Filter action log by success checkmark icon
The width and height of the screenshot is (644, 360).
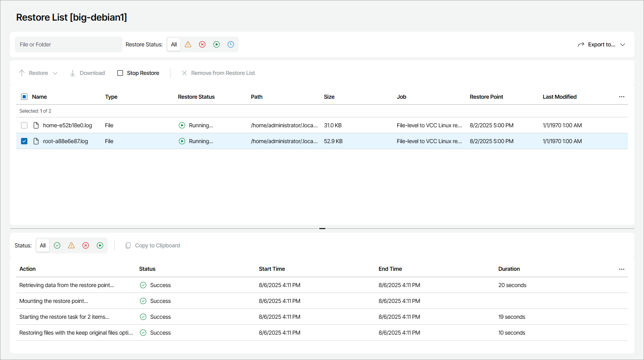tap(57, 245)
